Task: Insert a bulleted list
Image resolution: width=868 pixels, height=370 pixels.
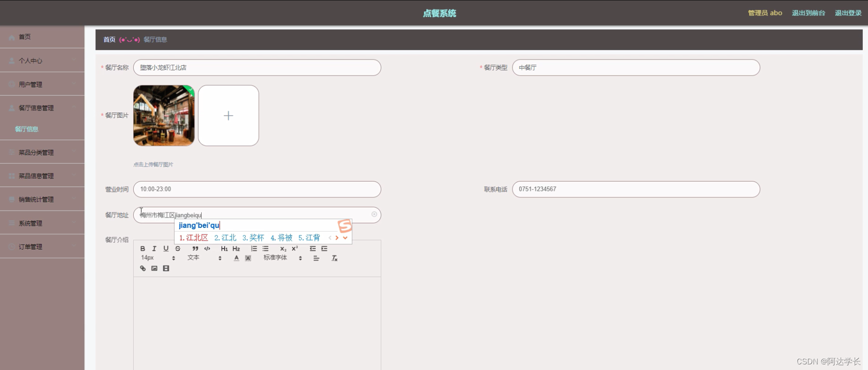Action: tap(265, 249)
